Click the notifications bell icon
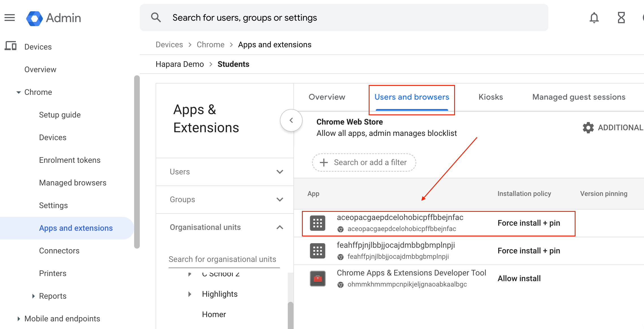 594,18
